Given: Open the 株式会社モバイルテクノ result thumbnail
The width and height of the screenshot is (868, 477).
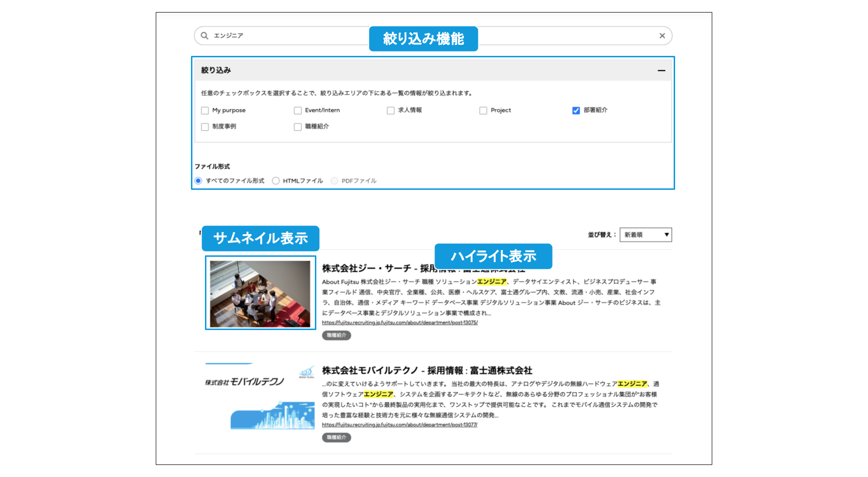Looking at the screenshot, I should (260, 396).
